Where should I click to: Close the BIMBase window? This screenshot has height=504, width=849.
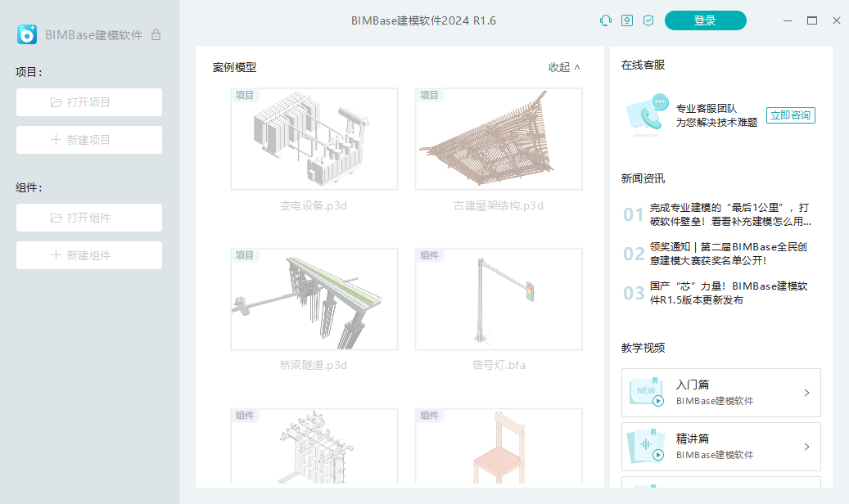point(837,20)
